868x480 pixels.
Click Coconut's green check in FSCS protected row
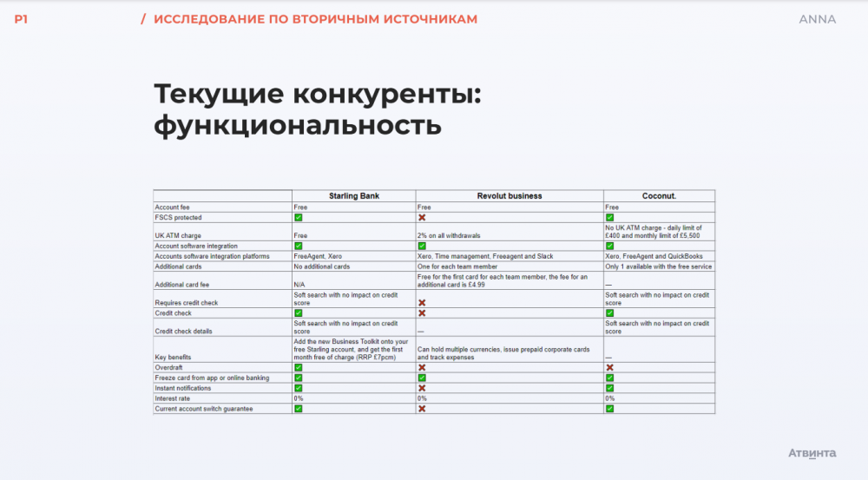click(x=609, y=218)
